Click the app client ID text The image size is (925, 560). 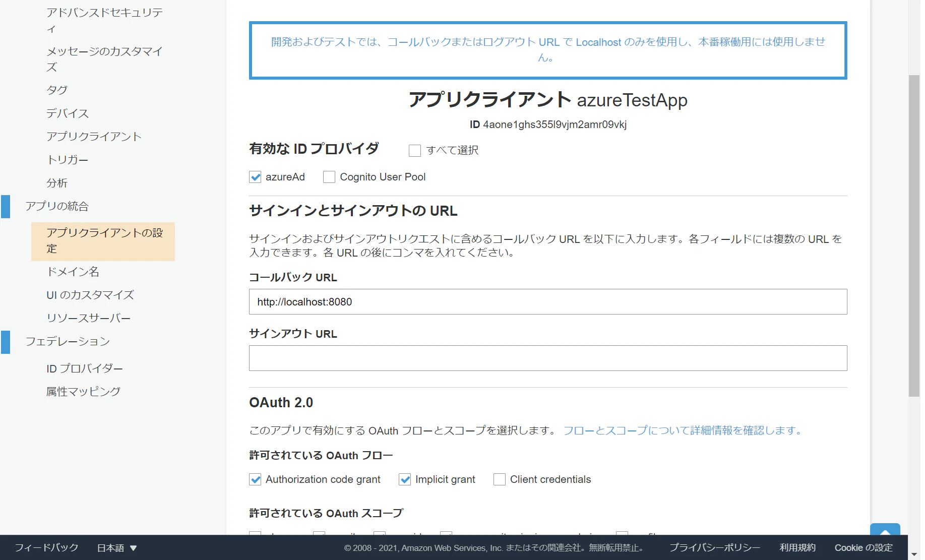tap(548, 125)
